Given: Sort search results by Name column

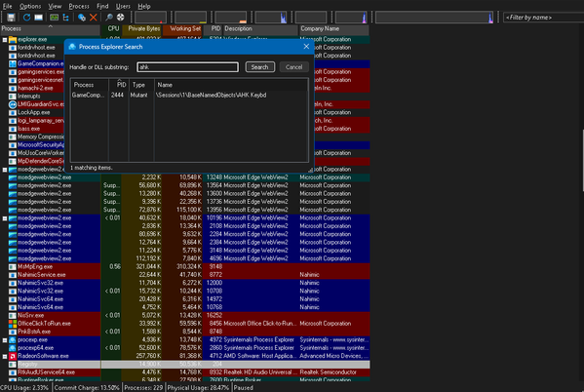Looking at the screenshot, I should point(231,85).
